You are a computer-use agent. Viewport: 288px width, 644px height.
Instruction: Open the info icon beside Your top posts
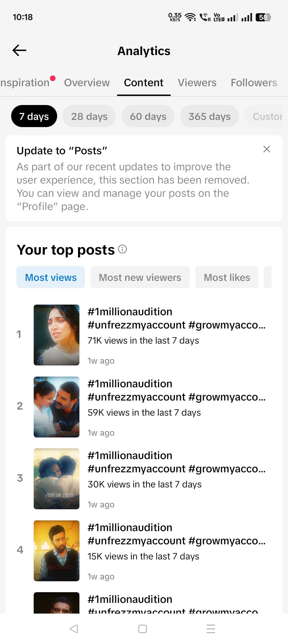click(x=122, y=249)
